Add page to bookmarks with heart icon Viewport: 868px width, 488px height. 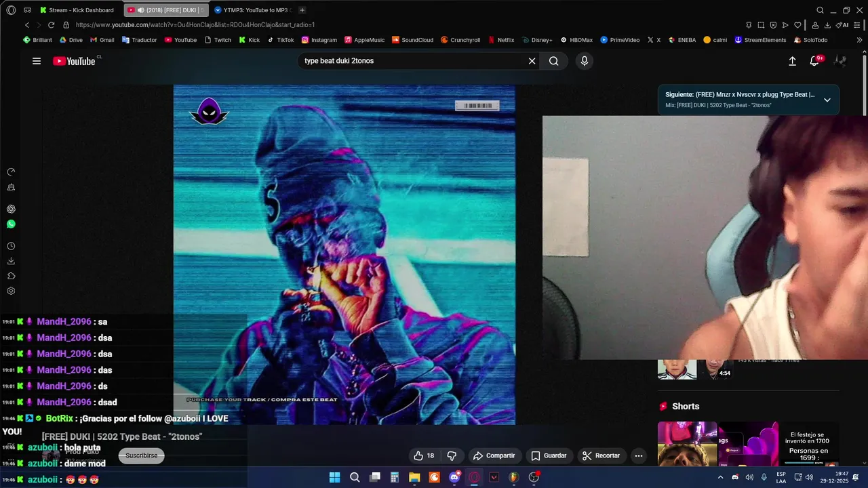[798, 25]
